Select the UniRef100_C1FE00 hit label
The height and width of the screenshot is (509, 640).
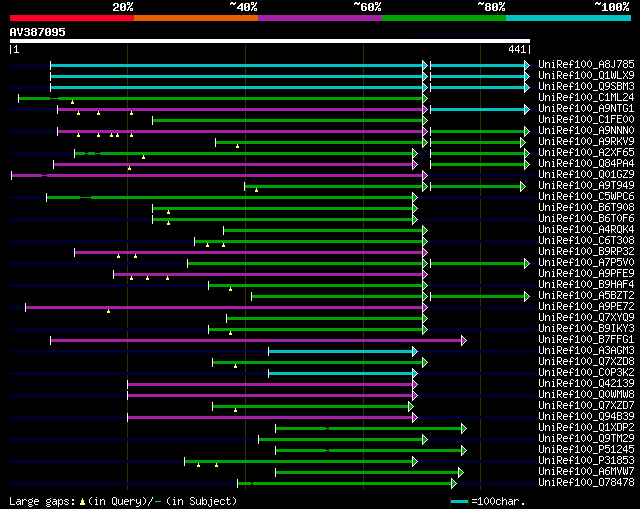click(586, 119)
